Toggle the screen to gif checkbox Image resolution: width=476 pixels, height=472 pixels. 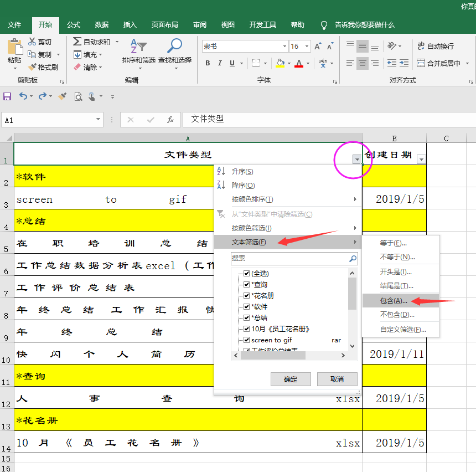(x=247, y=340)
